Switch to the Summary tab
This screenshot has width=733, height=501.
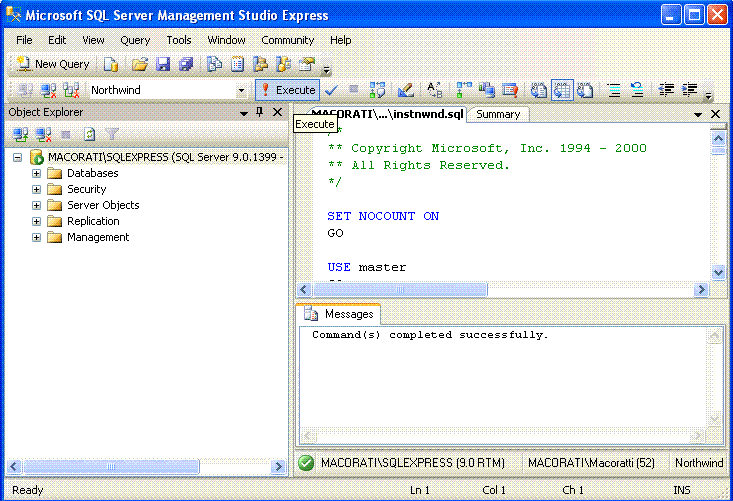pyautogui.click(x=498, y=115)
